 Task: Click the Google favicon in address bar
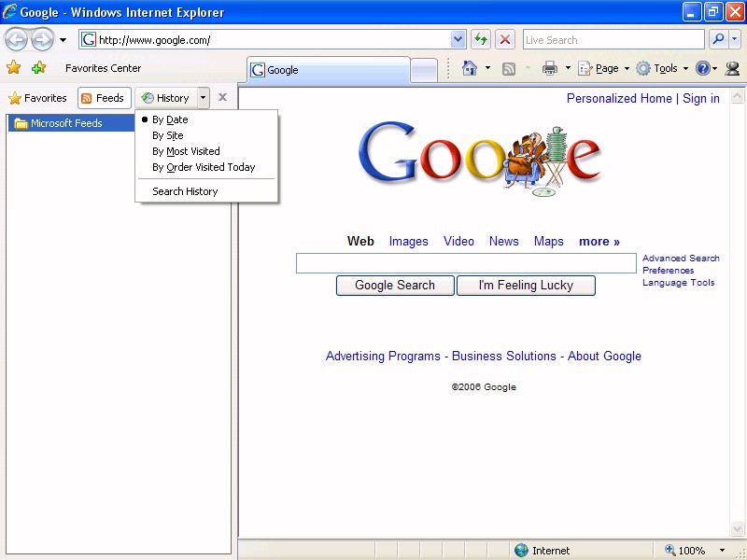(89, 39)
